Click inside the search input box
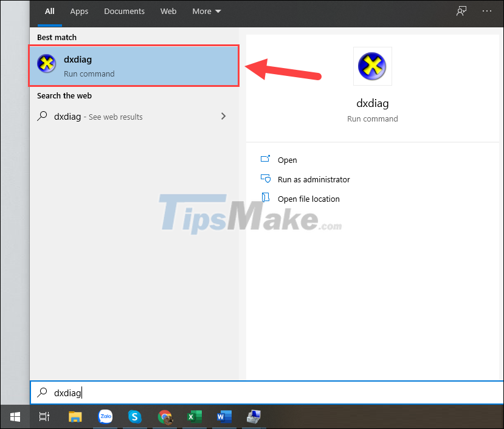This screenshot has width=504, height=429. point(182,393)
